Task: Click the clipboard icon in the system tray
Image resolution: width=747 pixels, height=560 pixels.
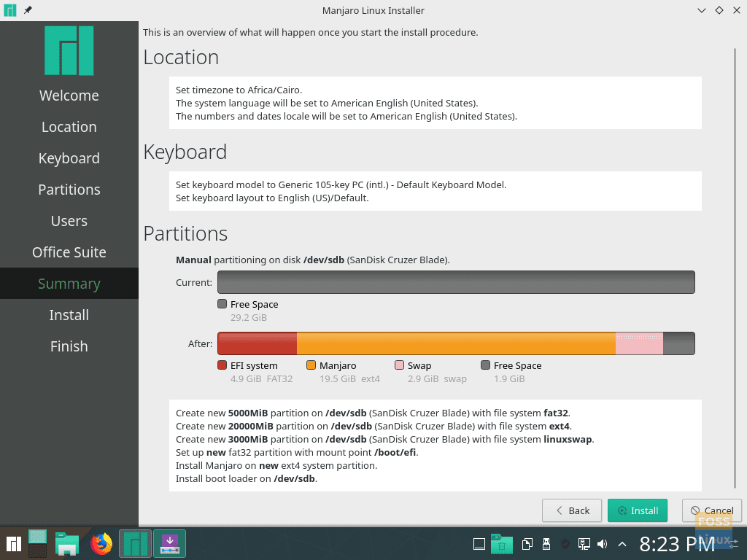Action: (x=527, y=543)
